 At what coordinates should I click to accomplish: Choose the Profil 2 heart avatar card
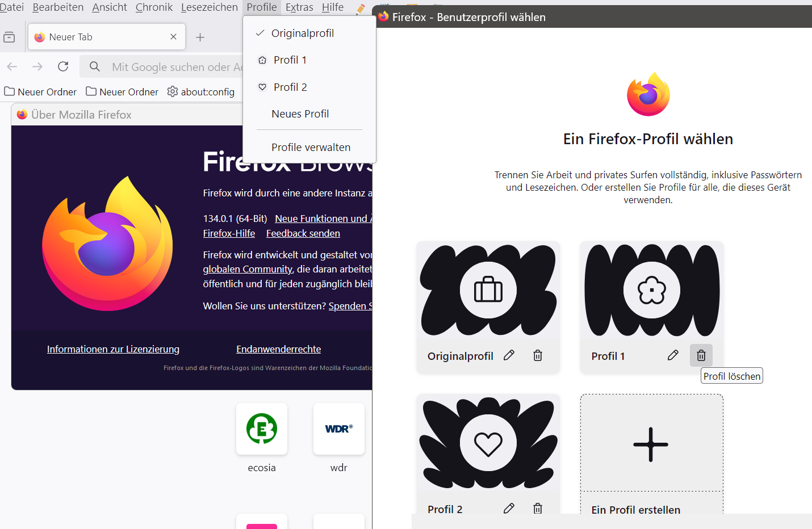click(488, 443)
